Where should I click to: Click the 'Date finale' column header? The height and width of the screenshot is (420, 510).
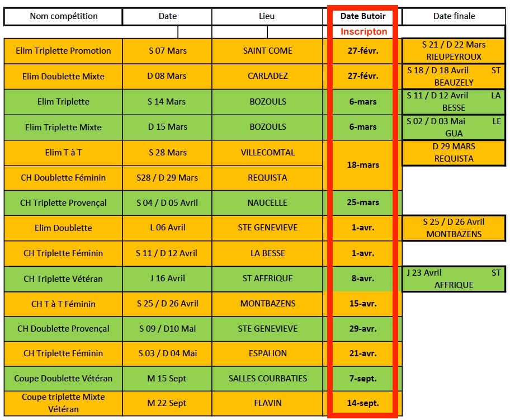click(454, 16)
